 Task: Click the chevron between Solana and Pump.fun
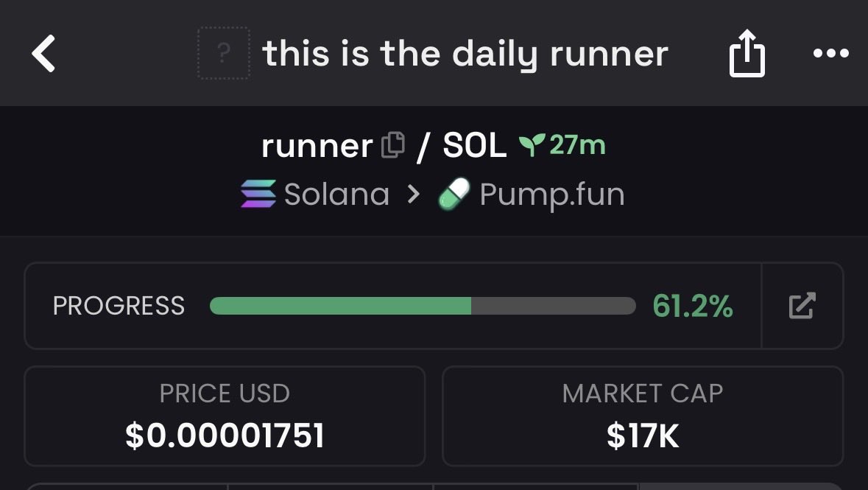(414, 195)
